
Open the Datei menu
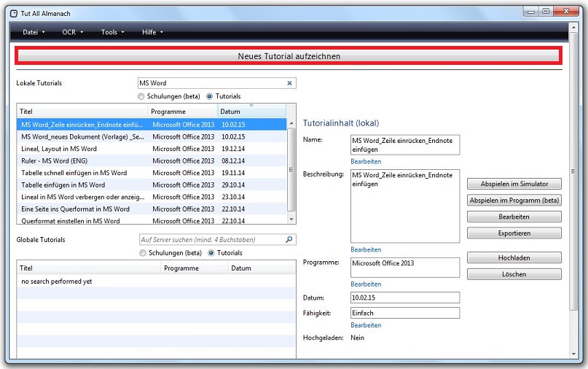click(x=34, y=32)
